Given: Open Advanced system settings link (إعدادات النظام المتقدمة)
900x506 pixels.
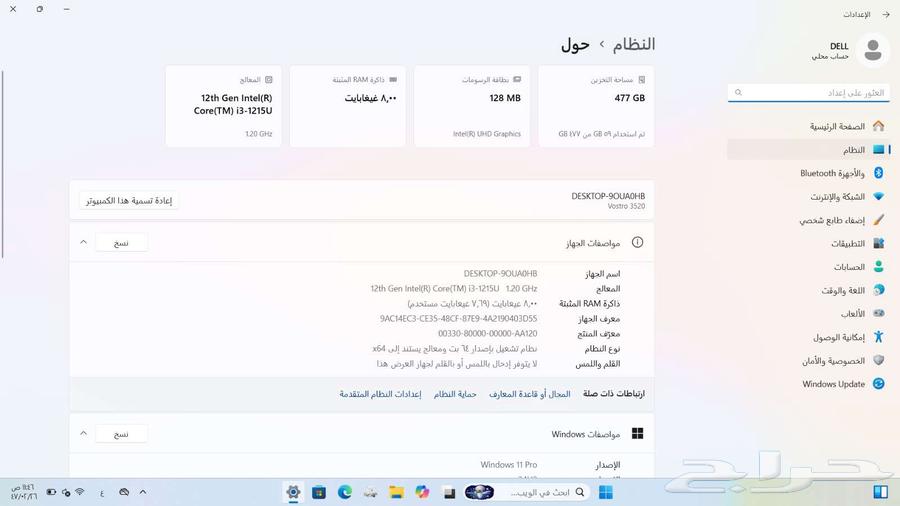Looking at the screenshot, I should (x=380, y=394).
